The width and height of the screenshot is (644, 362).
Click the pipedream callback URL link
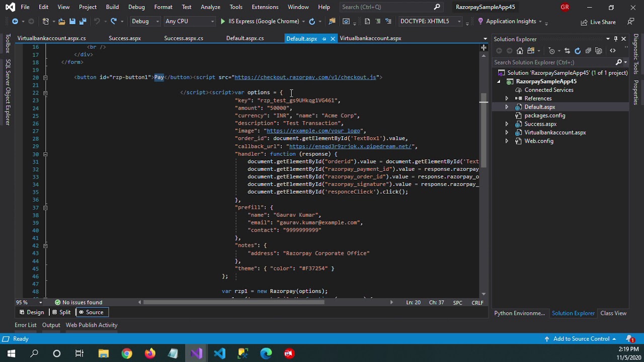(x=351, y=146)
